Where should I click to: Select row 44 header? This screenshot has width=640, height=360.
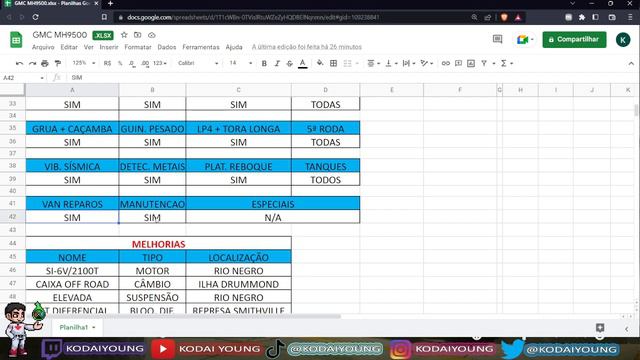tap(13, 243)
